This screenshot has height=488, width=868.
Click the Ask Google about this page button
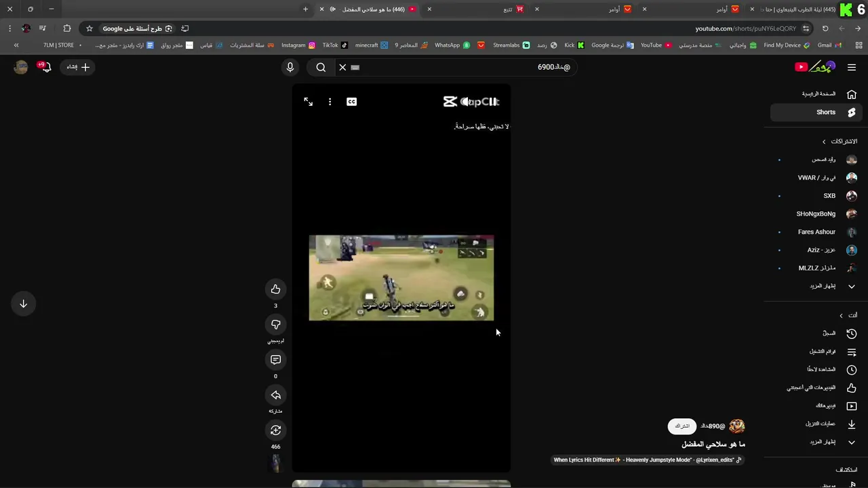coord(138,28)
